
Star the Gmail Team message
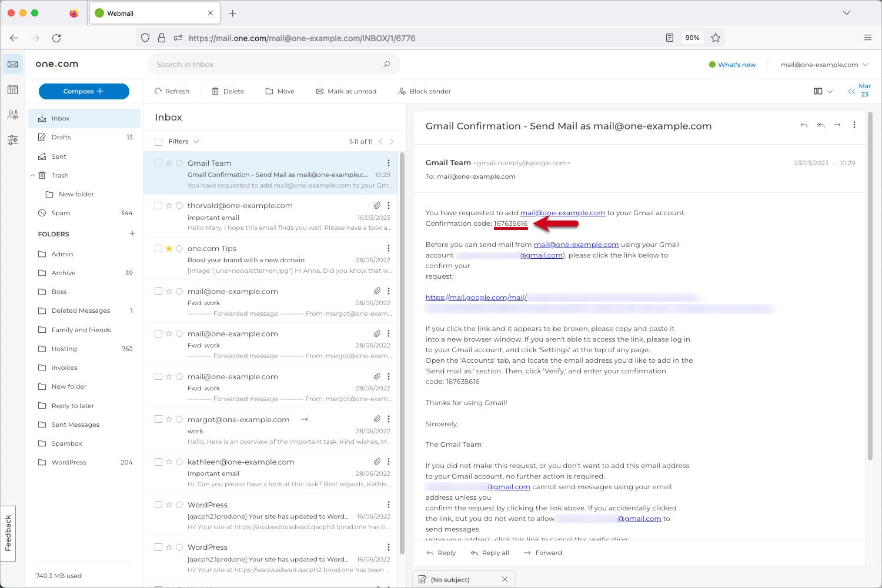point(169,163)
